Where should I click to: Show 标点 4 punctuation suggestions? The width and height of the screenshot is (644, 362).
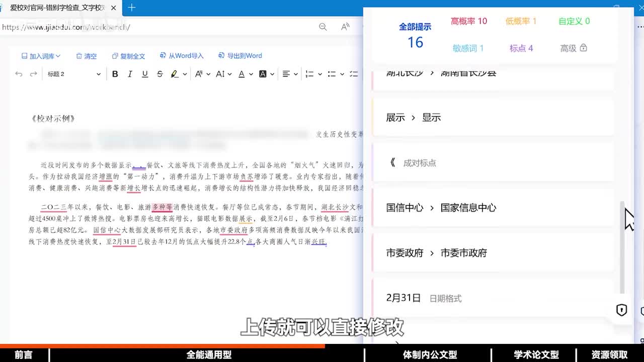pos(521,48)
